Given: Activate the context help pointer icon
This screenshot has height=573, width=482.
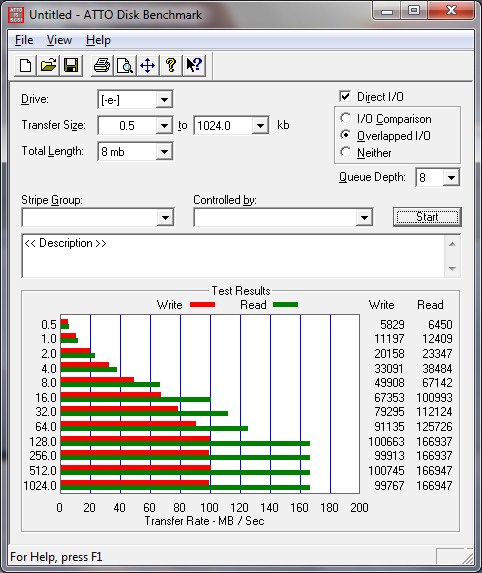Looking at the screenshot, I should pos(194,66).
